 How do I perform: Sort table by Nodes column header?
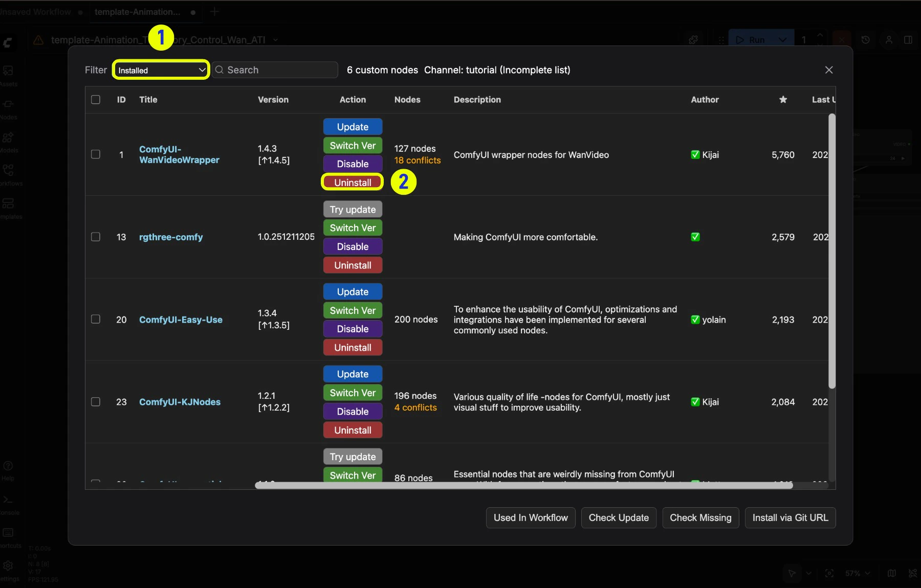pyautogui.click(x=407, y=100)
